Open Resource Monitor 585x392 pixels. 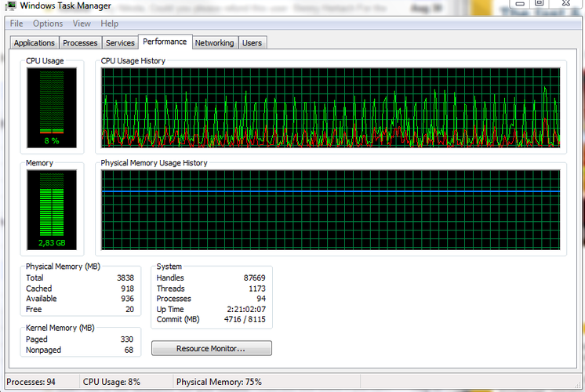(212, 348)
